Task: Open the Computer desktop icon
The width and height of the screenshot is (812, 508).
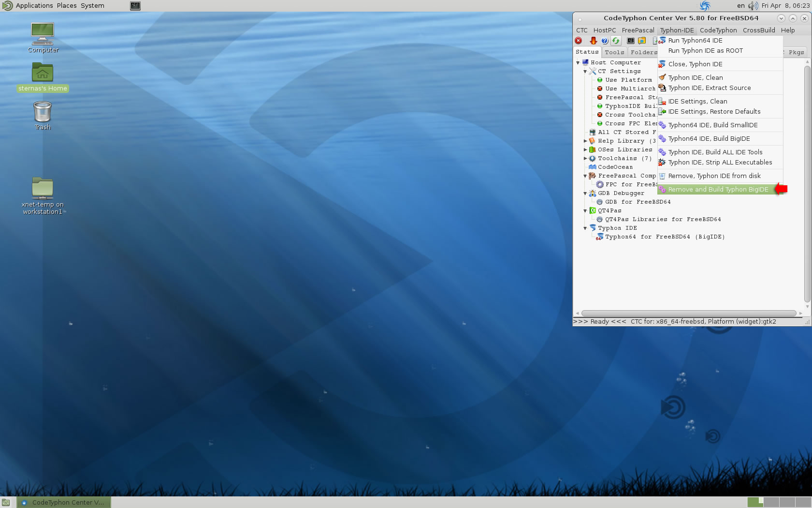Action: (43, 38)
